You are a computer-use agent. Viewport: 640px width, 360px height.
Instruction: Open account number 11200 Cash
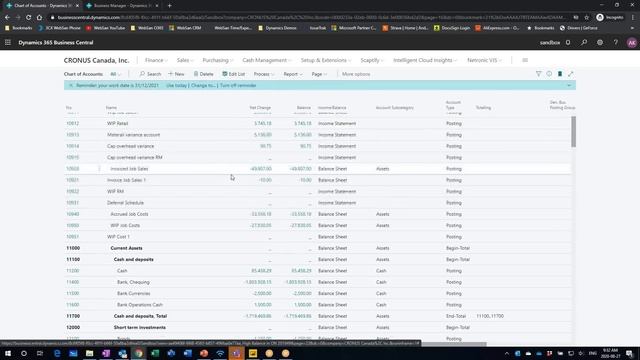pyautogui.click(x=73, y=271)
